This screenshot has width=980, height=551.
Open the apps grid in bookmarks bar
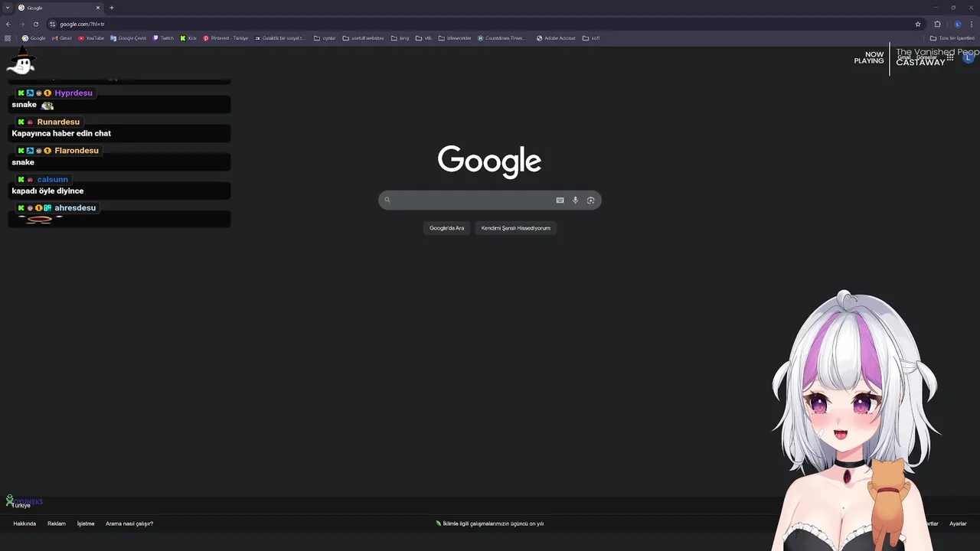[8, 37]
